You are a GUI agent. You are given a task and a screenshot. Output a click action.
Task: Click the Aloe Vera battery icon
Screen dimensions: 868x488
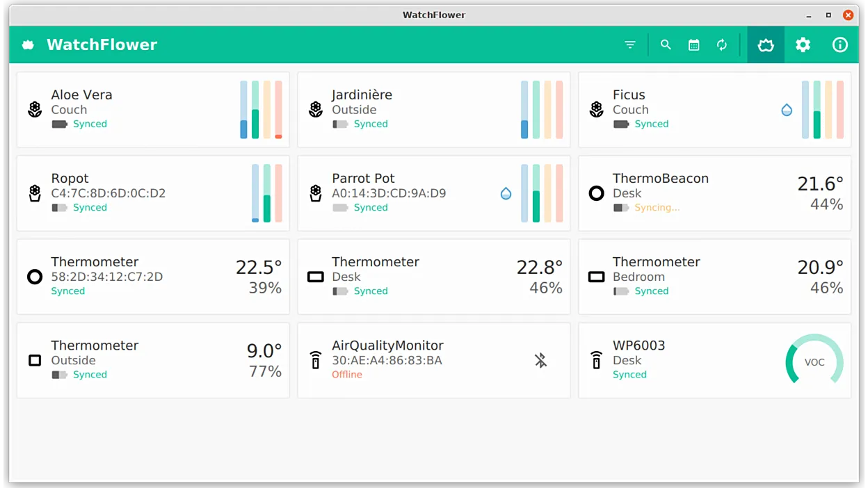60,124
